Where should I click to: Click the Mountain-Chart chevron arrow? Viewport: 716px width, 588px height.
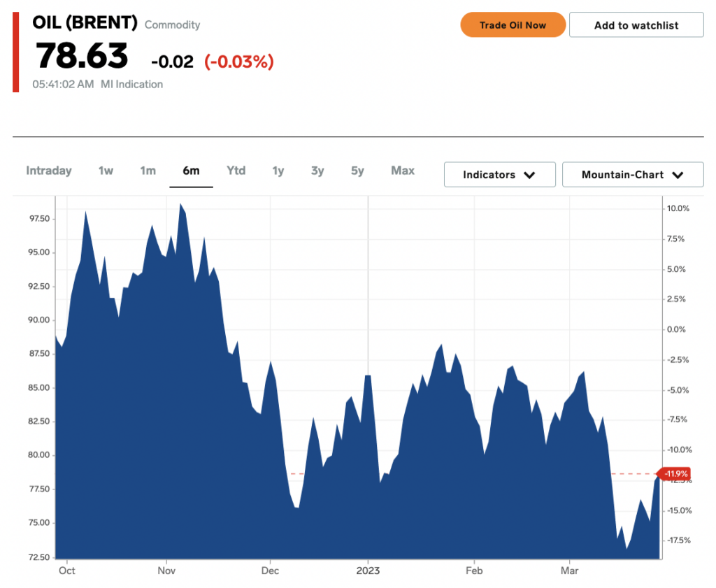click(678, 175)
